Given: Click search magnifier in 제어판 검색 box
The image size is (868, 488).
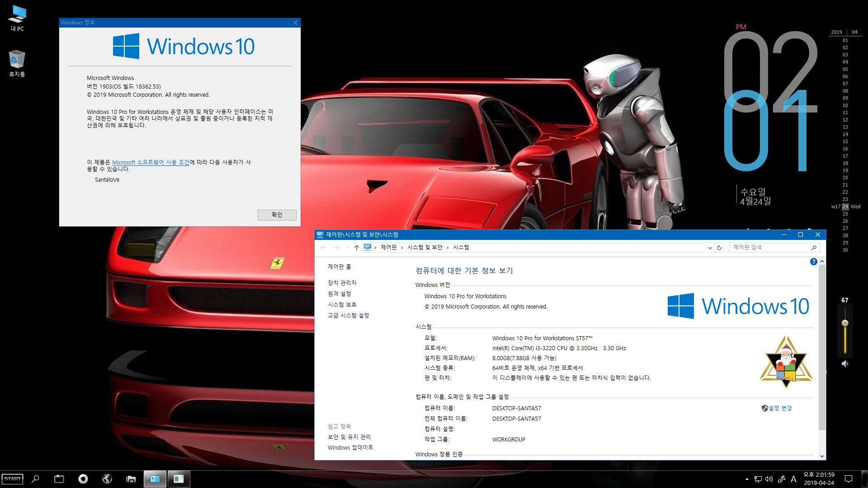Looking at the screenshot, I should pyautogui.click(x=814, y=248).
